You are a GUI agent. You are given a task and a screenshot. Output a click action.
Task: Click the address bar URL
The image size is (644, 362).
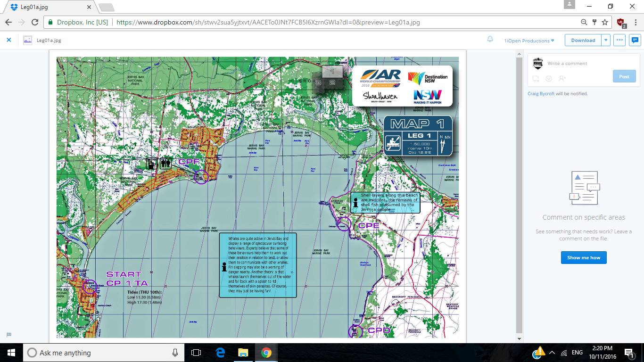pyautogui.click(x=268, y=22)
